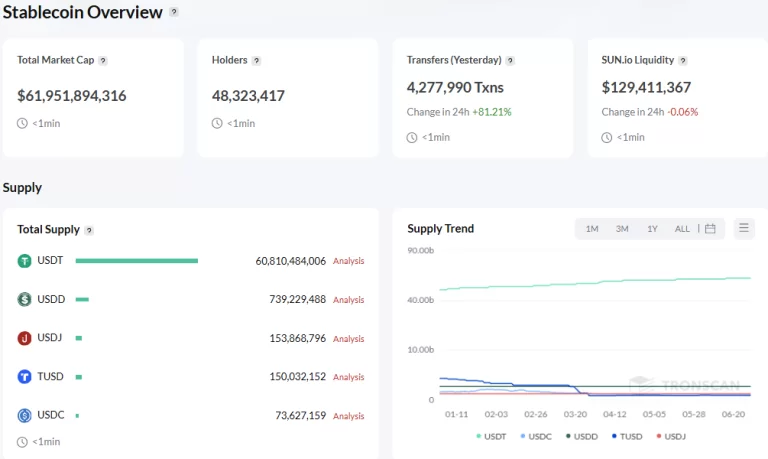Switch to the 3M time range

coord(622,229)
